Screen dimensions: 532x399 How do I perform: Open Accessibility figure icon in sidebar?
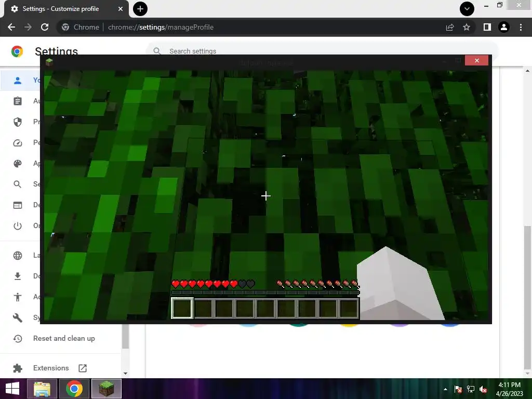[x=18, y=297]
